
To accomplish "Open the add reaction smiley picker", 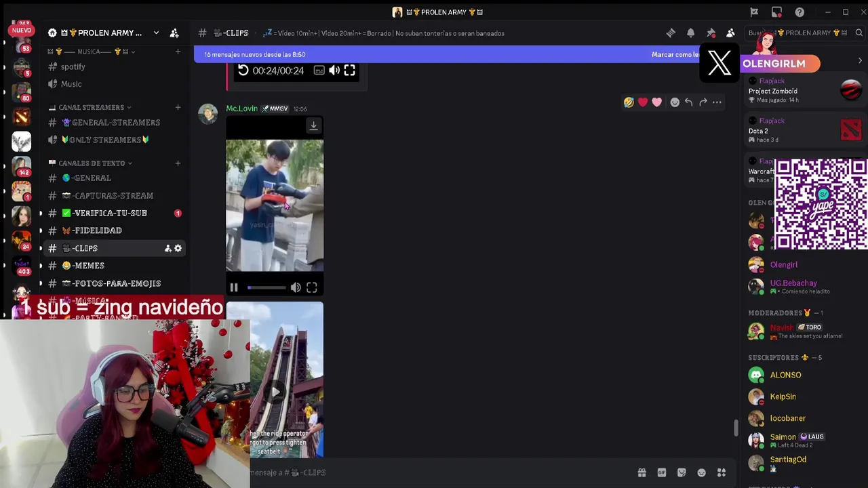I will click(675, 102).
